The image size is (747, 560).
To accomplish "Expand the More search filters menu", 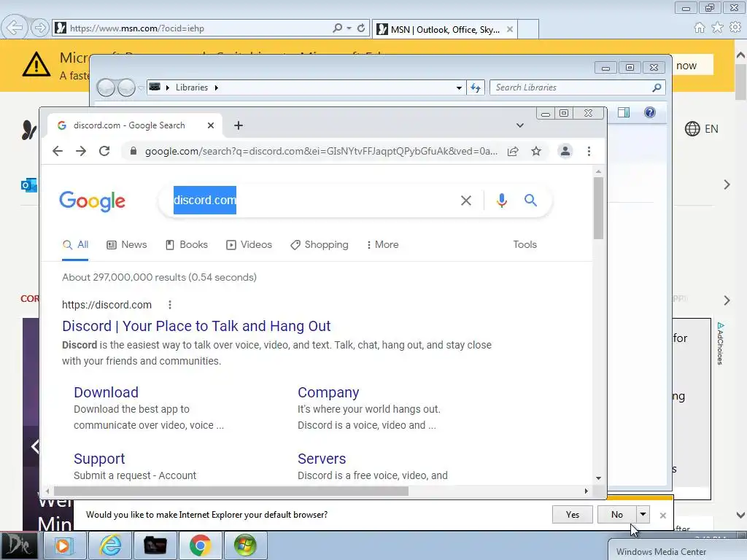I will click(382, 245).
